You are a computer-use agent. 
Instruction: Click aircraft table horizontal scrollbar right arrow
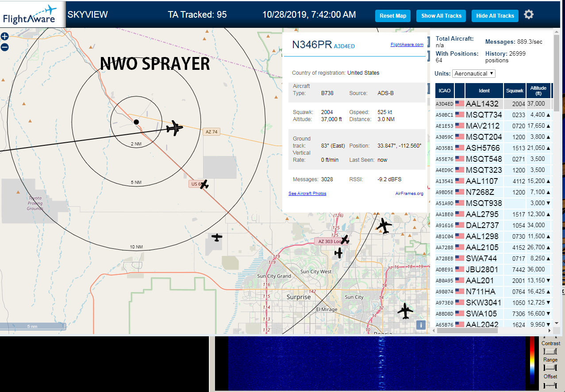click(550, 330)
